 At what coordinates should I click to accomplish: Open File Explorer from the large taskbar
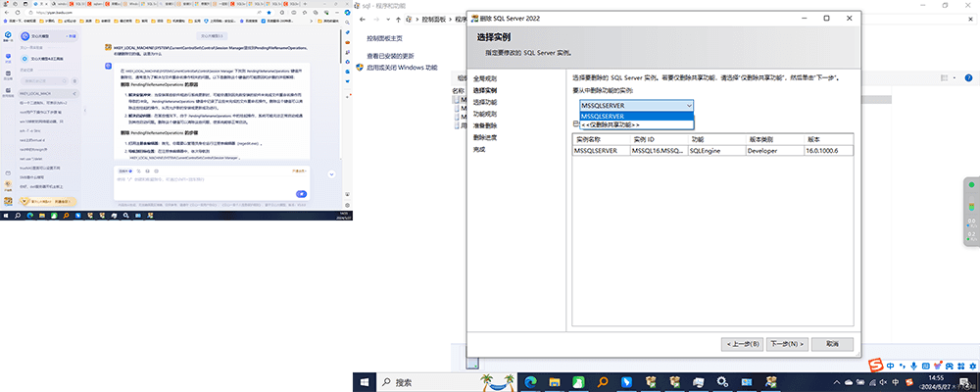(x=555, y=382)
